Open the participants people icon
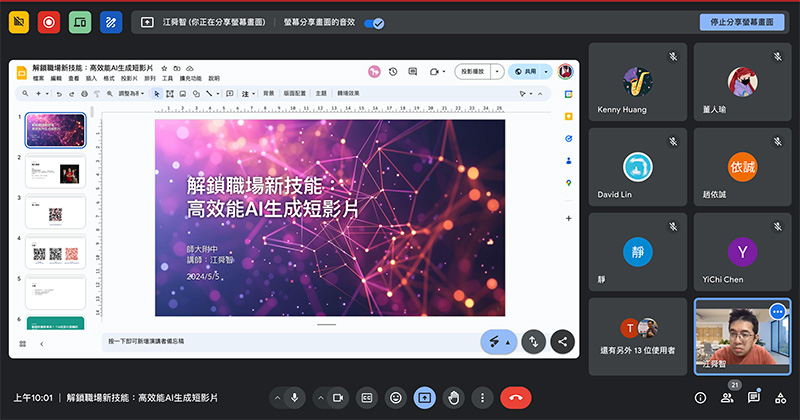 point(727,398)
